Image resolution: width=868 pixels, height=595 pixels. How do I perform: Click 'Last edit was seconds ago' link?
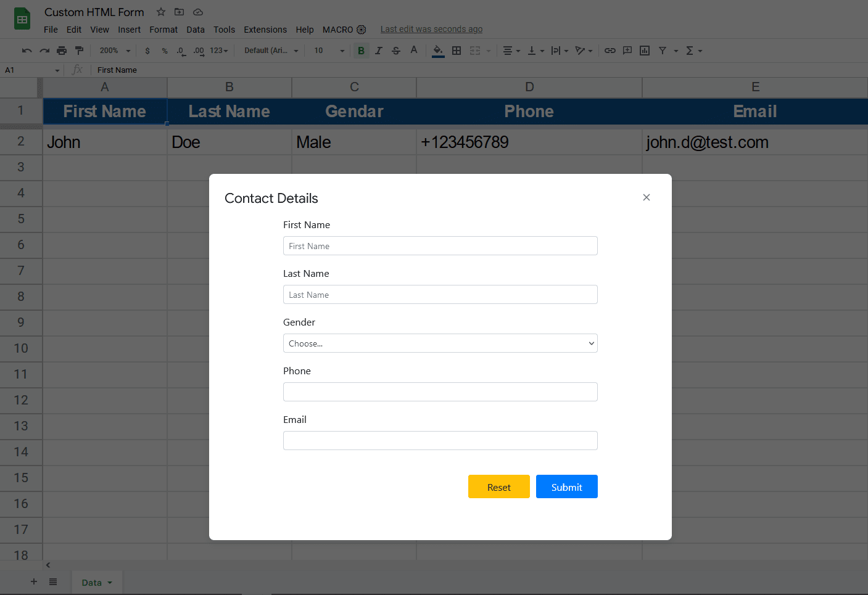[x=431, y=29]
